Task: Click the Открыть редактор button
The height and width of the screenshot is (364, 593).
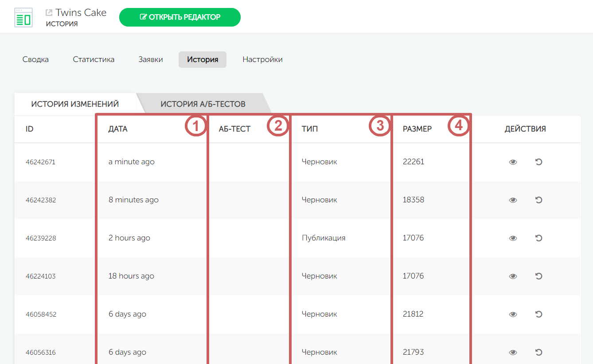Action: (180, 17)
